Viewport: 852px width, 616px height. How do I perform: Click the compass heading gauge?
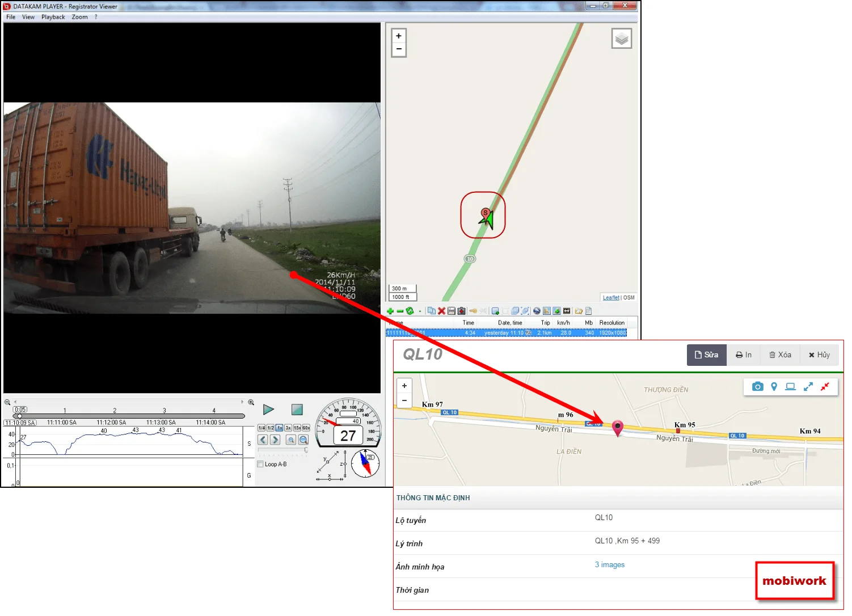(365, 463)
